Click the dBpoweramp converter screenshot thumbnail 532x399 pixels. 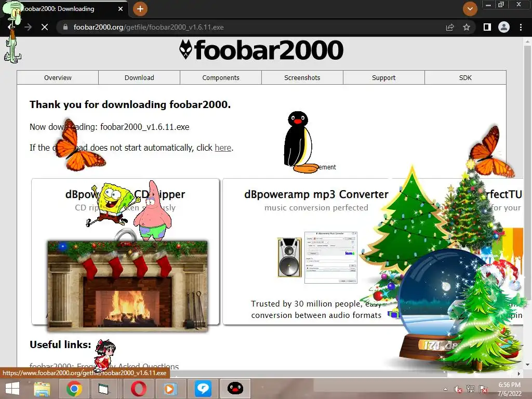(x=331, y=258)
